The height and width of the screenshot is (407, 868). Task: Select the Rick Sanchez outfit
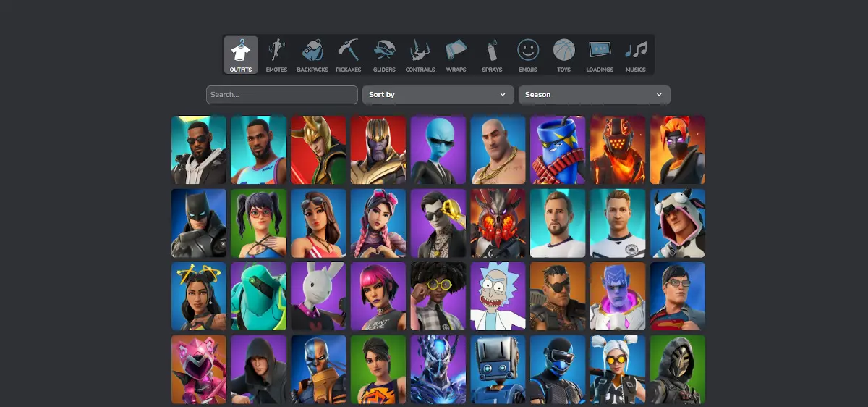click(x=498, y=296)
